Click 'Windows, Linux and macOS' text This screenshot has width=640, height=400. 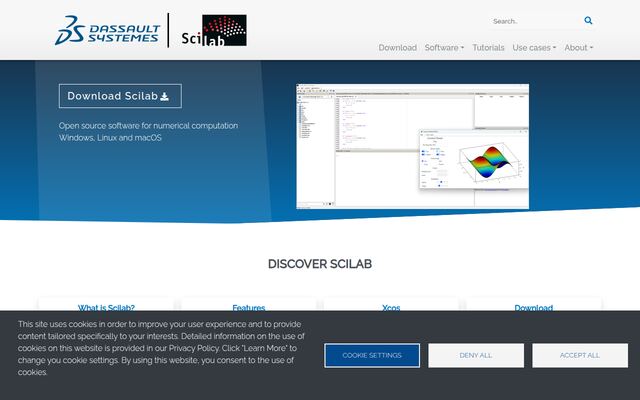tap(110, 138)
